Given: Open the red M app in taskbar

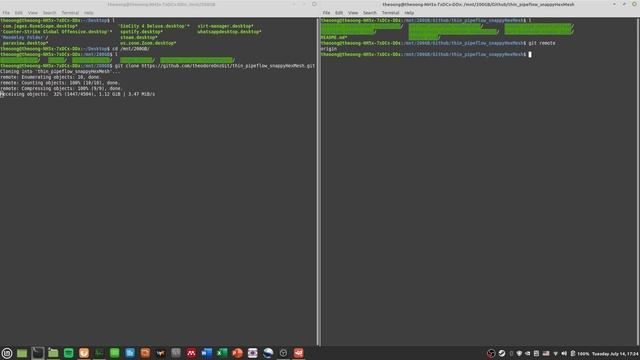Looking at the screenshot, I should (191, 353).
